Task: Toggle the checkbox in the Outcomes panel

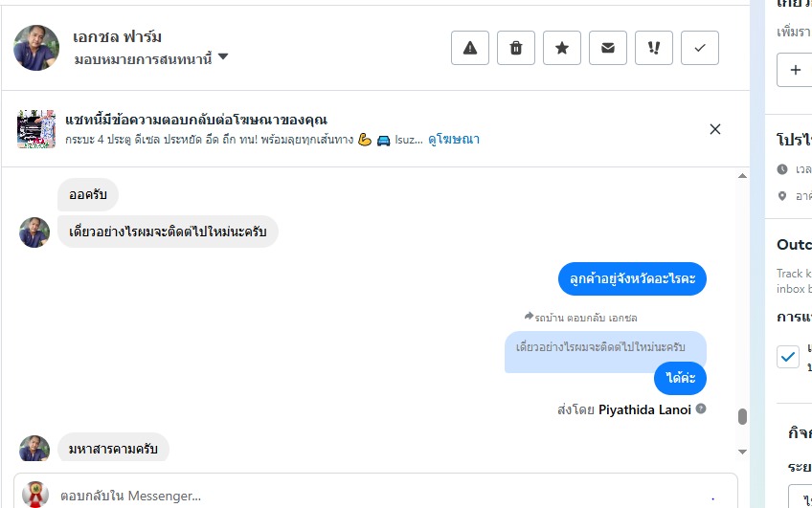Action: (x=787, y=357)
